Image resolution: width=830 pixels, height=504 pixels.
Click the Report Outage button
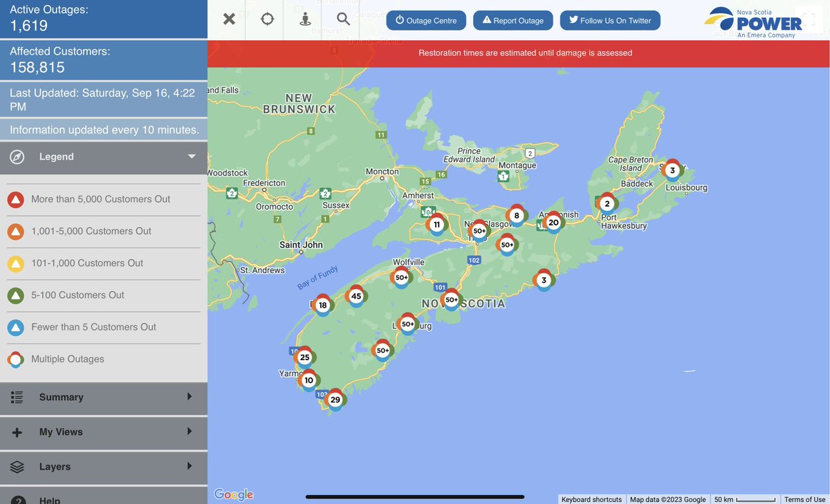(513, 21)
